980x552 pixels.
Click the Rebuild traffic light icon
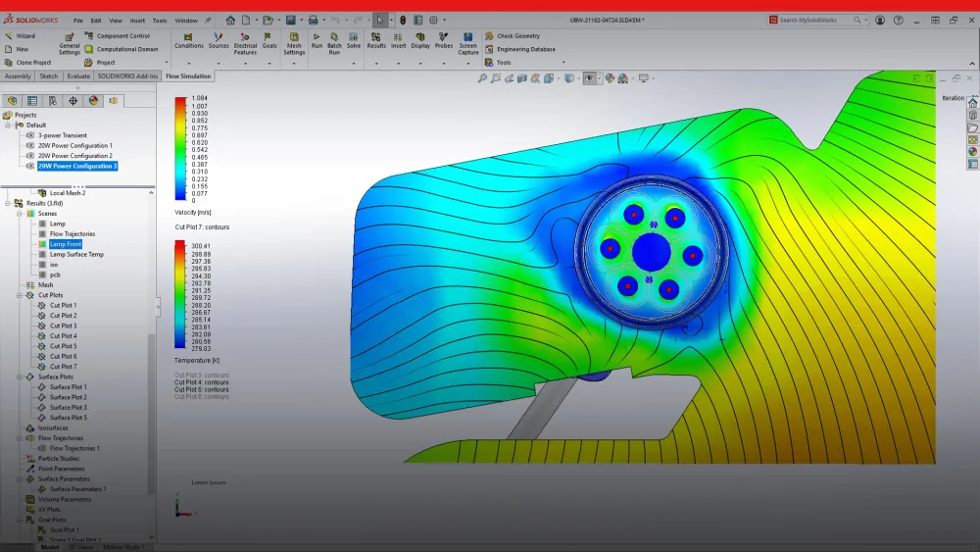click(403, 20)
